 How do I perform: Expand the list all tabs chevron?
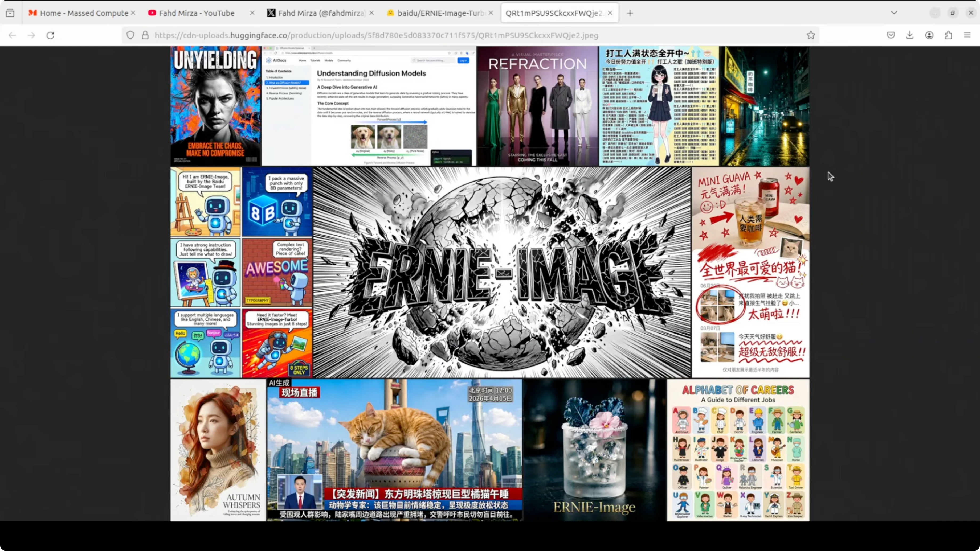[x=894, y=13]
